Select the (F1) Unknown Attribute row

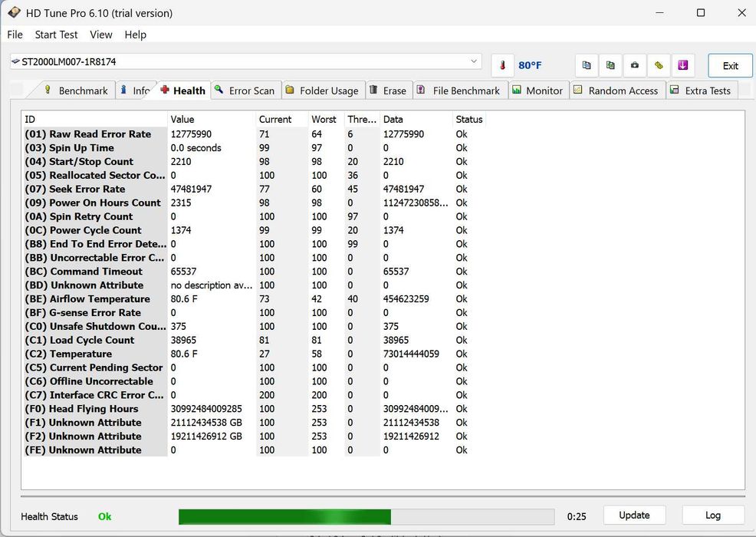pos(254,423)
